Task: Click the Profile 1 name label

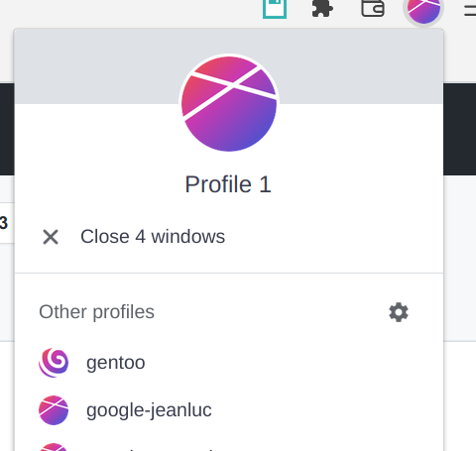Action: [x=228, y=184]
